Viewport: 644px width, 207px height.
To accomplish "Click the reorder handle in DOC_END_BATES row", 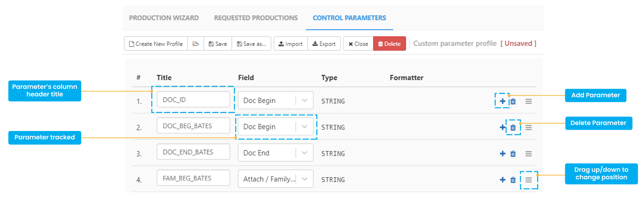I will point(529,153).
